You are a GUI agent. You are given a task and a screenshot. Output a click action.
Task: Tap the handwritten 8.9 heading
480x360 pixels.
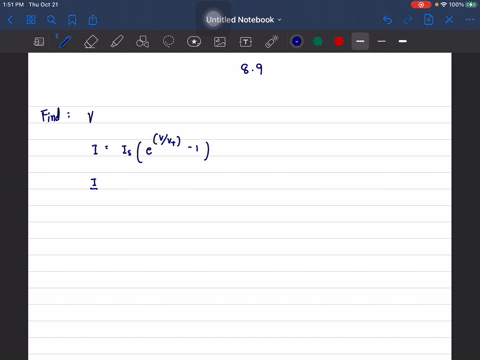[x=252, y=69]
